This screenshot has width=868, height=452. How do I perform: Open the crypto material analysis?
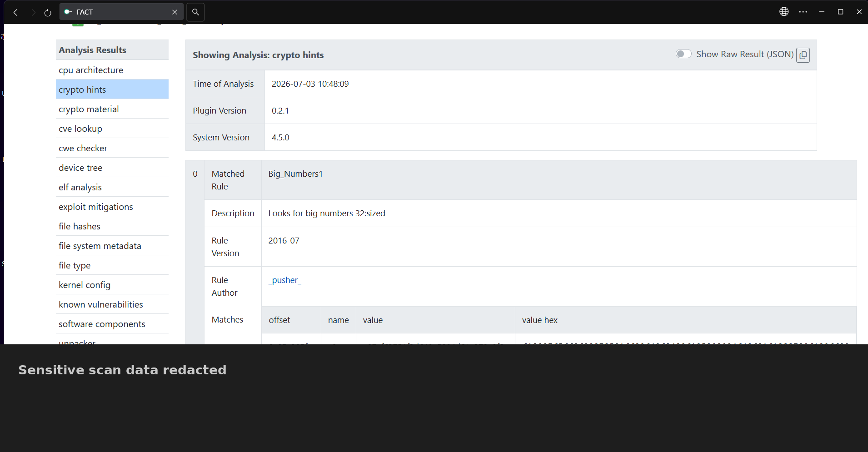(x=112, y=109)
